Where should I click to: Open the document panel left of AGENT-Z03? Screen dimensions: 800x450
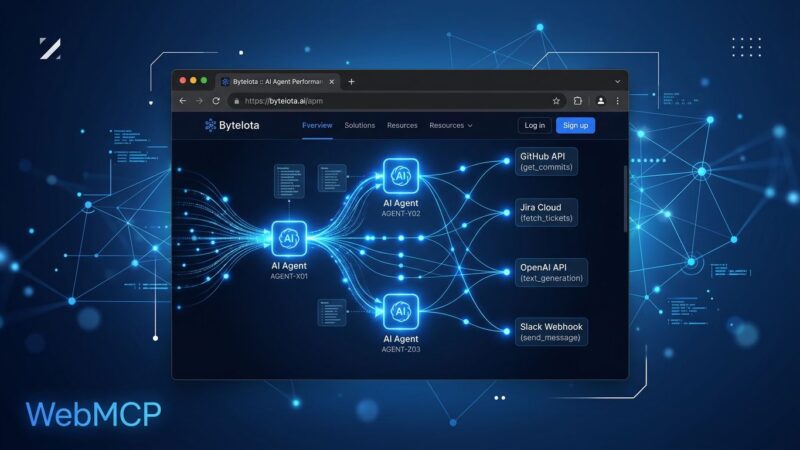332,312
